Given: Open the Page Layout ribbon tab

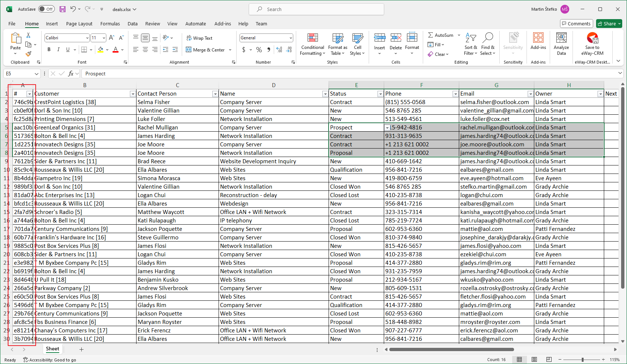Looking at the screenshot, I should click(x=79, y=24).
